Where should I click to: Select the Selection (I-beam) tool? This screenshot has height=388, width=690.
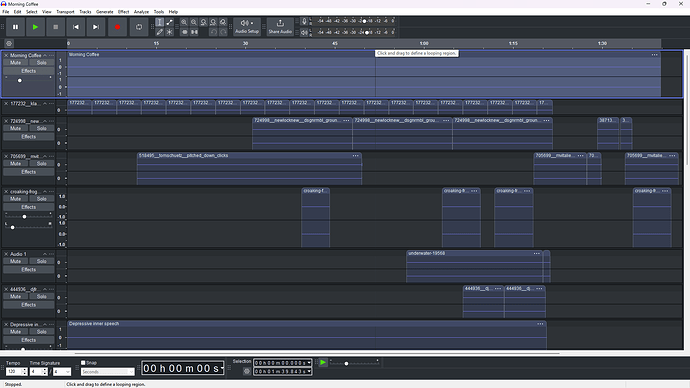[160, 22]
